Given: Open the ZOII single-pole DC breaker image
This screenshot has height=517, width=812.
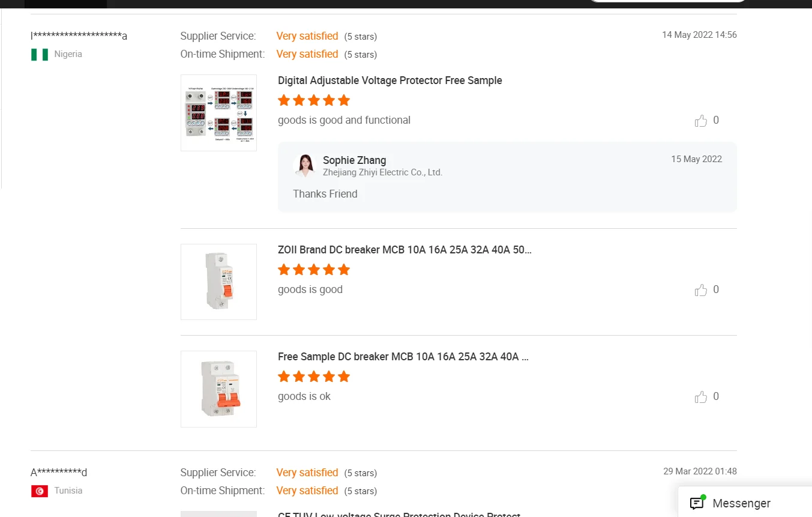Looking at the screenshot, I should coord(218,282).
